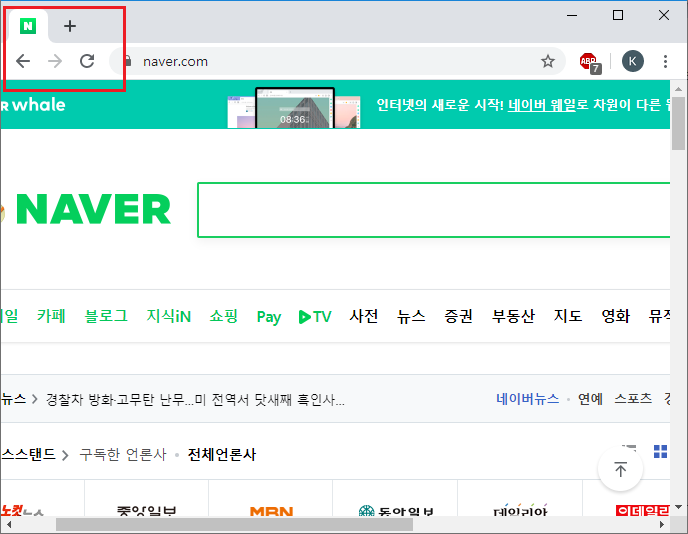Click the NAVER logo
Image resolution: width=688 pixels, height=534 pixels.
(x=93, y=209)
